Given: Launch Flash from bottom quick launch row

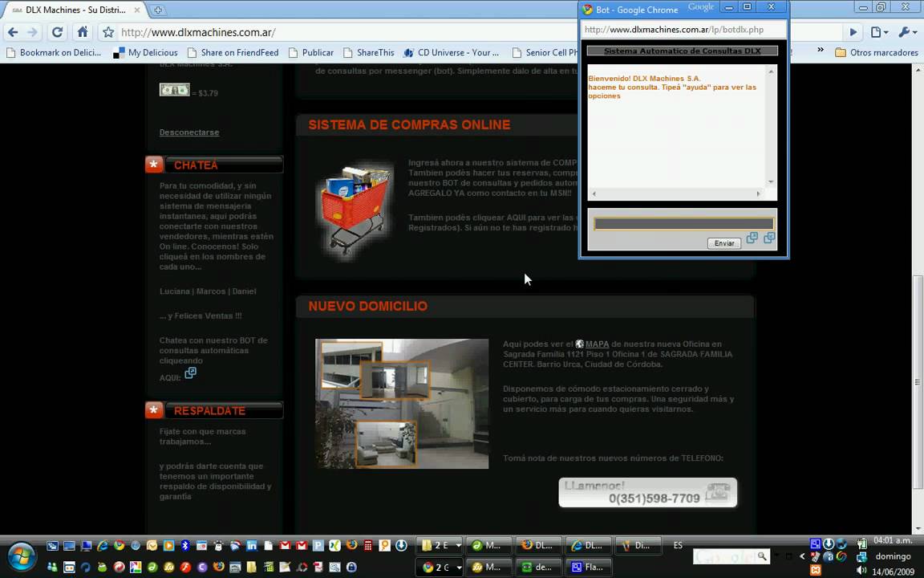Looking at the screenshot, I should coord(185,567).
